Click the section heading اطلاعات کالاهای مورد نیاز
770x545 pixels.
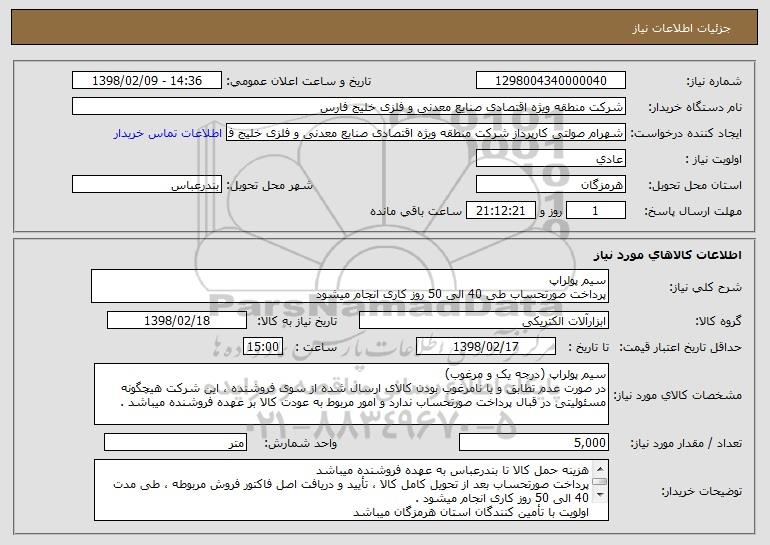pyautogui.click(x=667, y=255)
